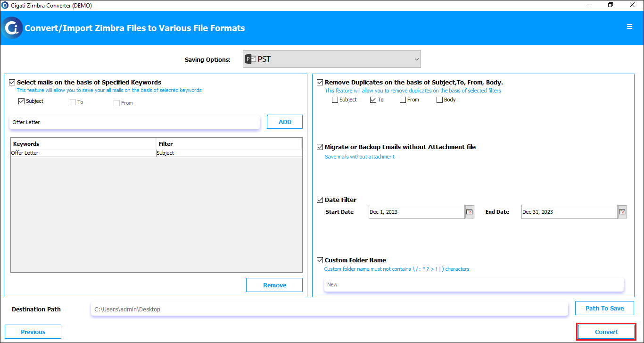Screen dimensions: 644x343
Task: Click the 'Save mails without attachment' text
Action: point(360,157)
